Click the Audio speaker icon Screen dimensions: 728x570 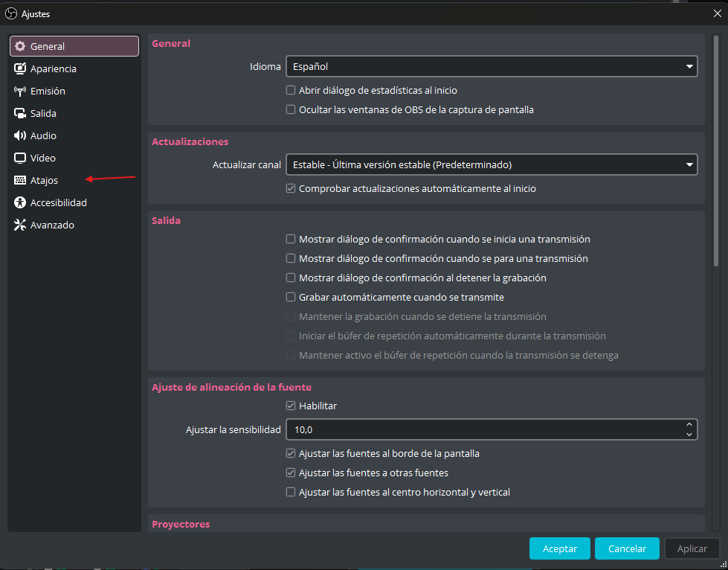point(20,135)
